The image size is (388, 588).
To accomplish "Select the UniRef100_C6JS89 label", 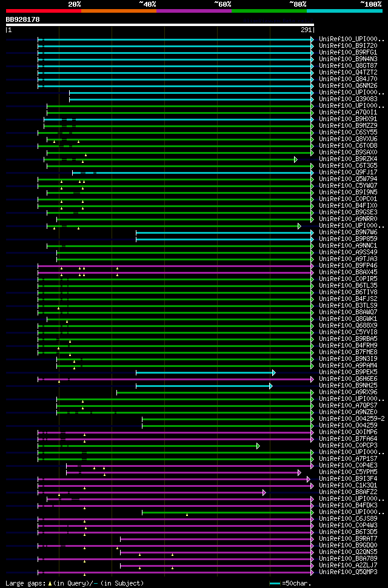I will [348, 519].
